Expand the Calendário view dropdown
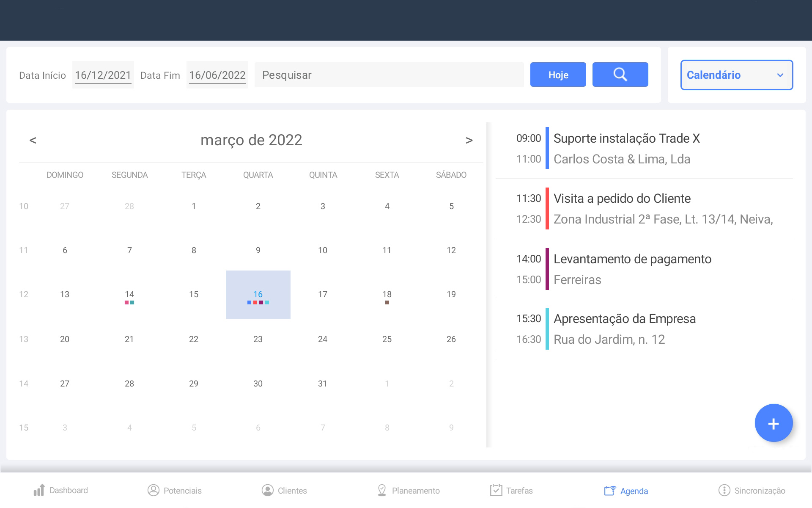812x508 pixels. (736, 75)
